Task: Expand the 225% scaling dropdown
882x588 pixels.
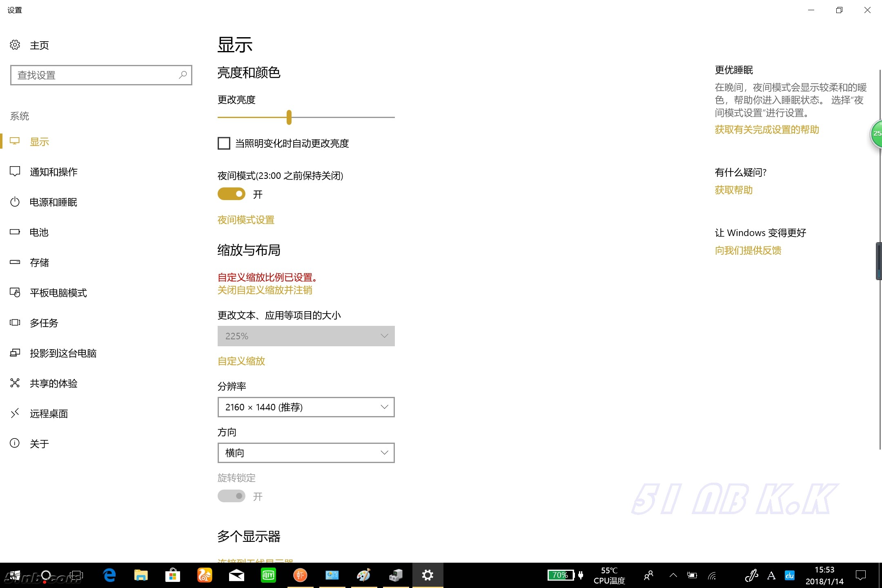Action: pos(306,336)
